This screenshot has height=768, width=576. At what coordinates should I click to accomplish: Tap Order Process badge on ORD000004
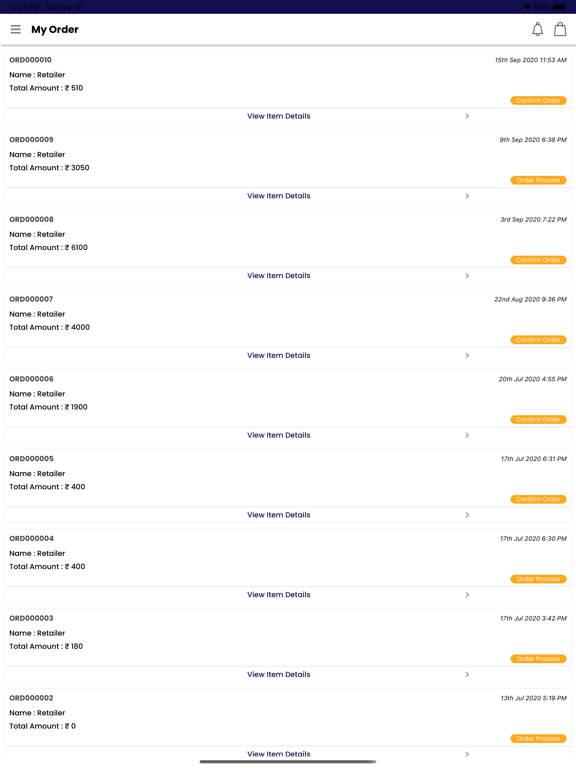(538, 579)
